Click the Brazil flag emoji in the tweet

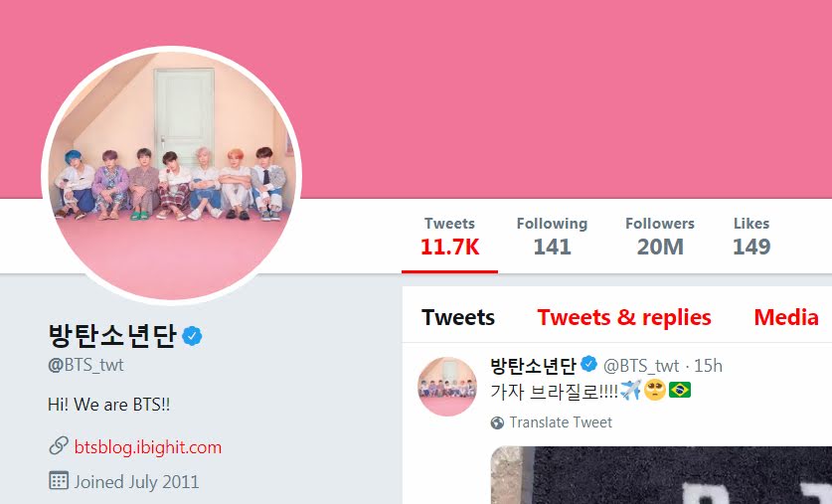coord(680,391)
